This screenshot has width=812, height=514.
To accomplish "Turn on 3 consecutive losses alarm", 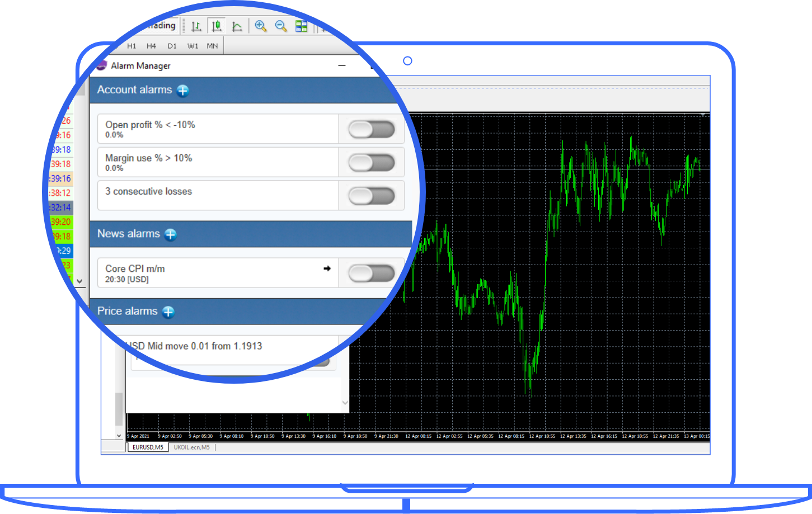I will tap(371, 196).
